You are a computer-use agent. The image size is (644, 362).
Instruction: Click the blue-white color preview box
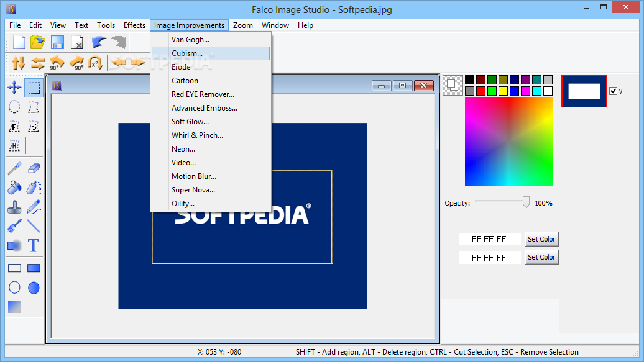tap(584, 91)
